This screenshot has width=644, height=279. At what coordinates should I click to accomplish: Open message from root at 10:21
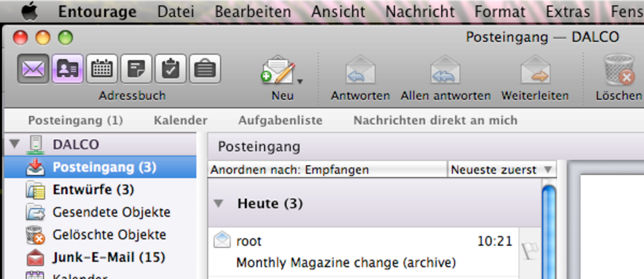(363, 251)
